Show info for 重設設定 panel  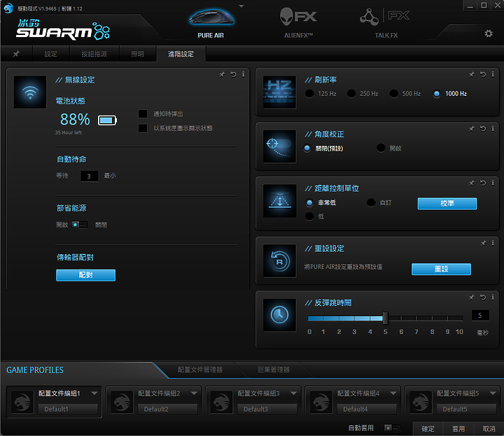coord(493,244)
